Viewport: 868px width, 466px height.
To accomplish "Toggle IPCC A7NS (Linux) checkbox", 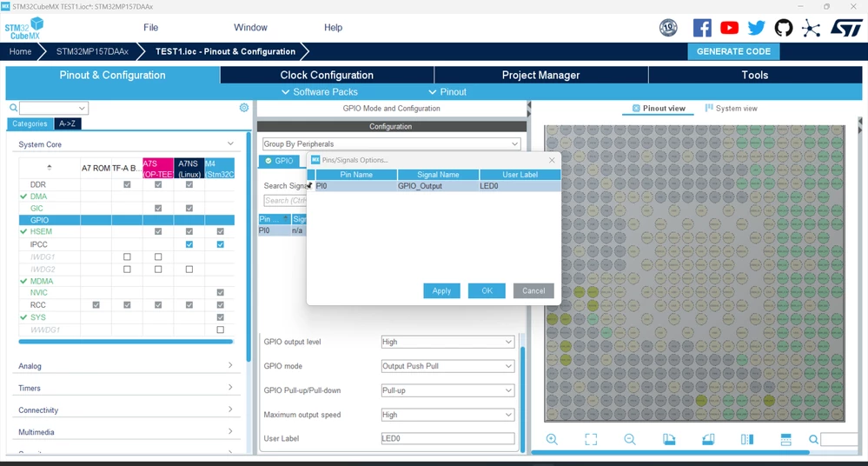I will 189,244.
